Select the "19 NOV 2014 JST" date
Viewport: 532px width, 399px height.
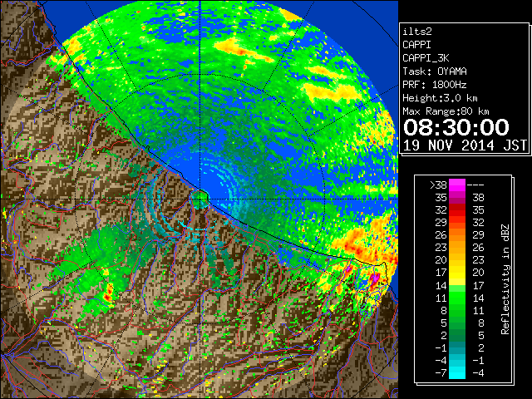pos(465,145)
